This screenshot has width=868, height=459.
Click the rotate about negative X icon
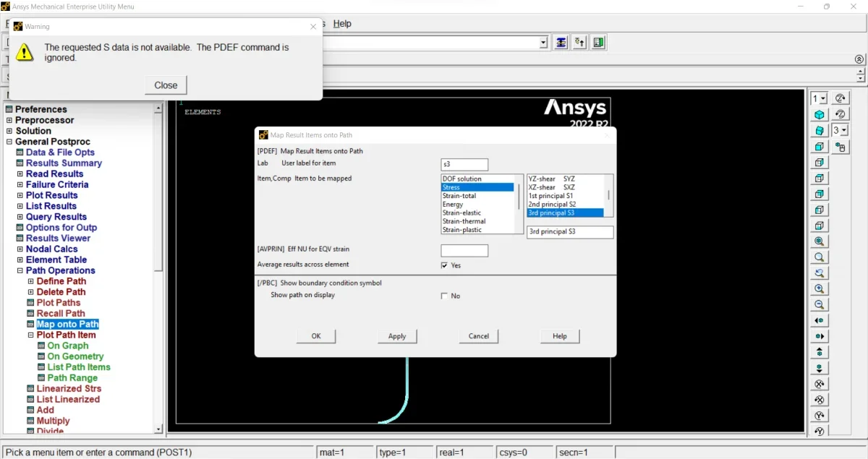[x=819, y=400]
